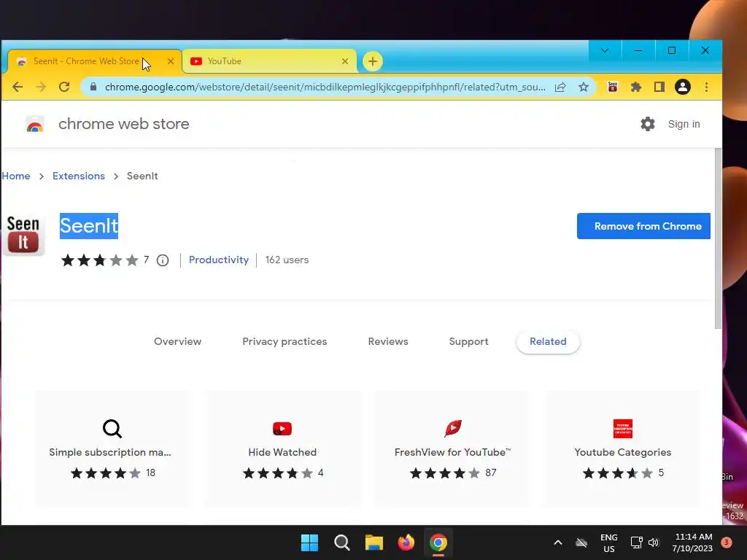Click the browser forward arrow
Viewport: 747px width, 560px height.
[x=41, y=87]
